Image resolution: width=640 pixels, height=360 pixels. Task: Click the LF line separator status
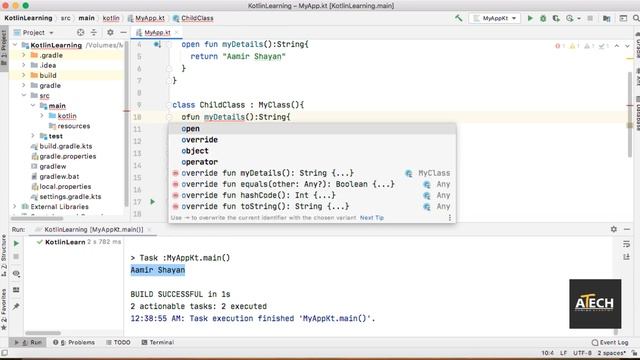click(x=563, y=353)
